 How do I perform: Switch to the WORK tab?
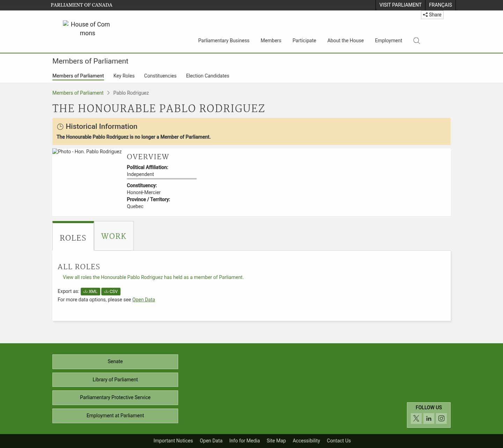coord(114,236)
